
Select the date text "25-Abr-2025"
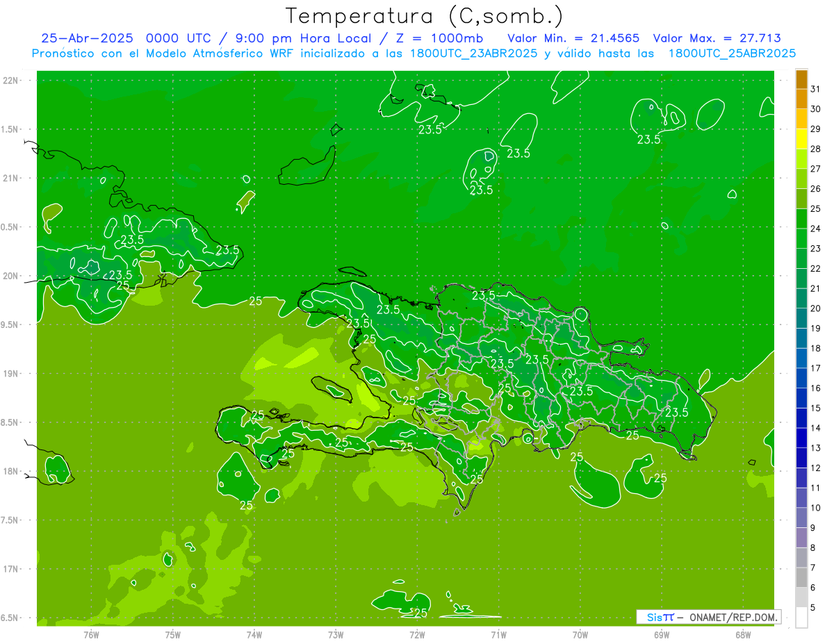point(87,38)
